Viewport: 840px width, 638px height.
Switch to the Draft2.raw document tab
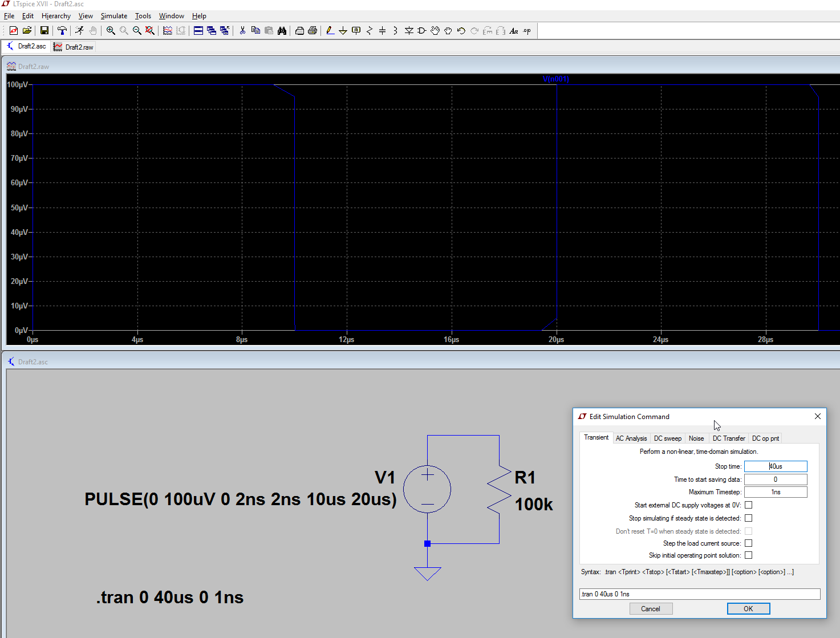click(74, 47)
